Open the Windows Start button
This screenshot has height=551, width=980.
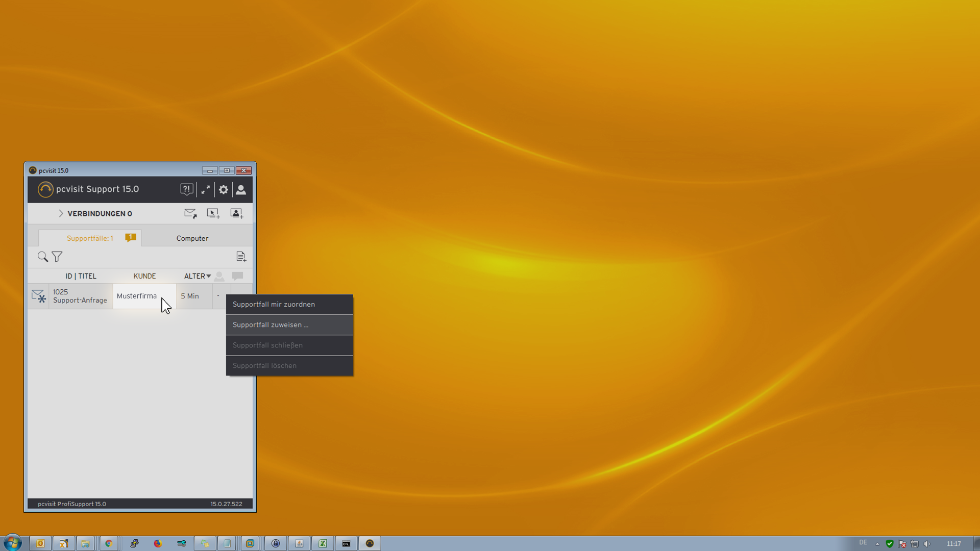pos(12,543)
